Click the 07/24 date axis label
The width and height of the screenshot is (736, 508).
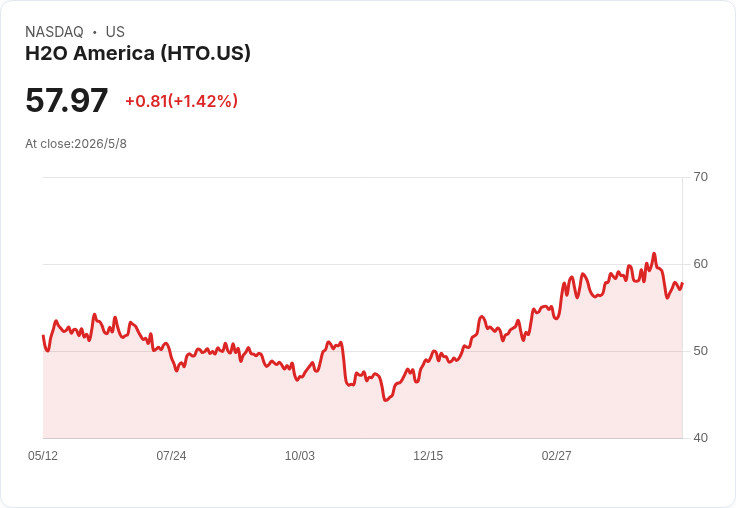coord(171,455)
